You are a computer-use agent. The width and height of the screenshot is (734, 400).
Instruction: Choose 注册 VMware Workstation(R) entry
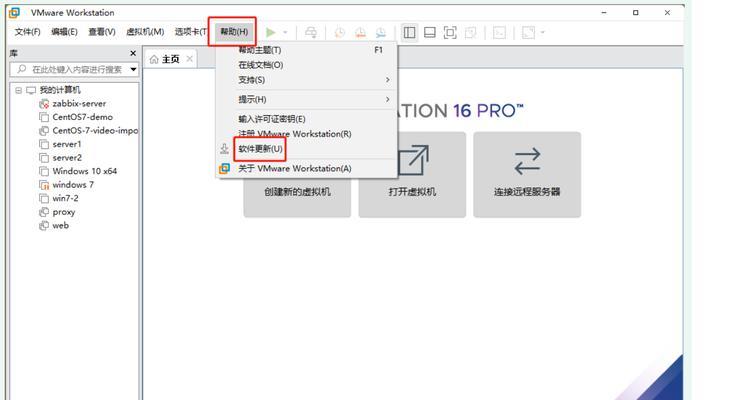click(307, 133)
